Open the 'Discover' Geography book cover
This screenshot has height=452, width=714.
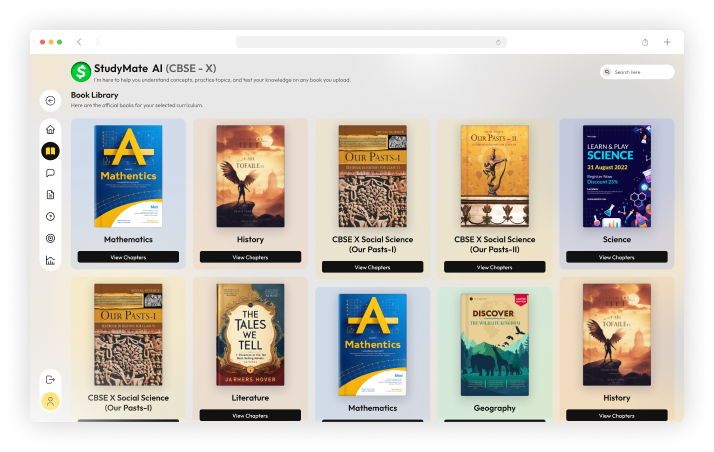495,345
